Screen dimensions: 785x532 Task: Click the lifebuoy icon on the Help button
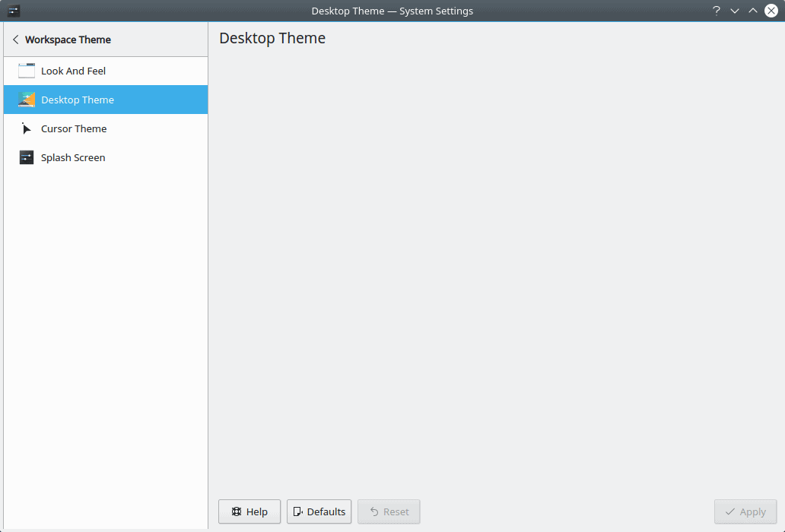(237, 511)
